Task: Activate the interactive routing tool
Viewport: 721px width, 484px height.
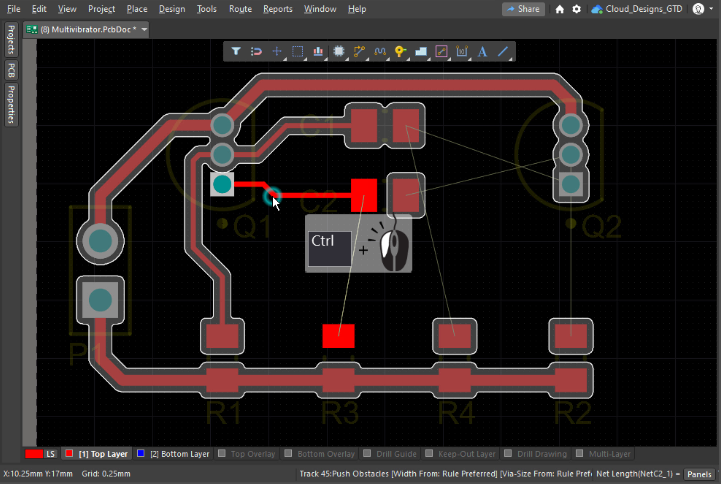Action: 359,51
